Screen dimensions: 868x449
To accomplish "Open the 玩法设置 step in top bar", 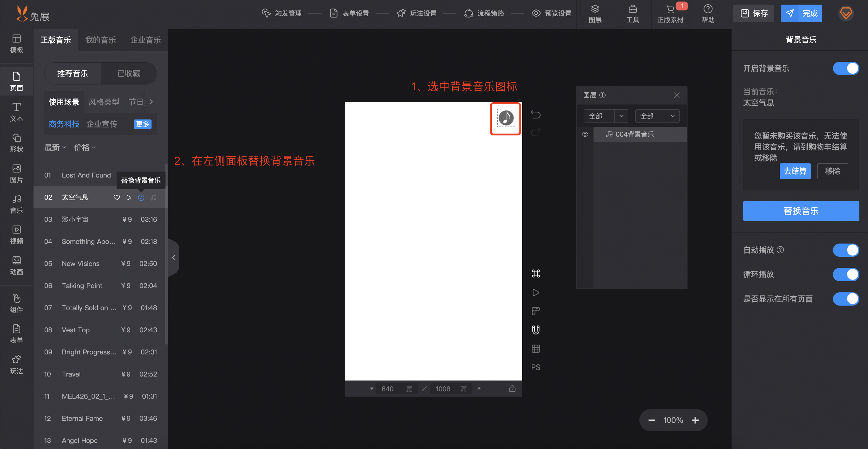I will pos(416,13).
